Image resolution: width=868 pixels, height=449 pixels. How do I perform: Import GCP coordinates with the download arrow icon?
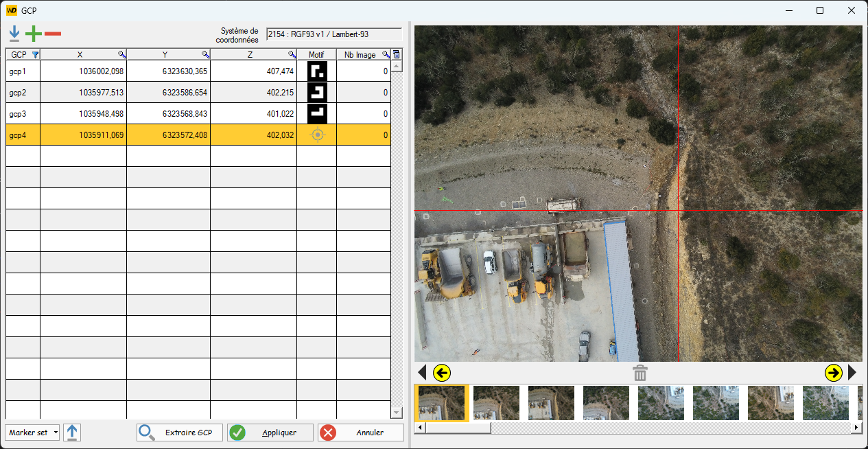click(14, 32)
